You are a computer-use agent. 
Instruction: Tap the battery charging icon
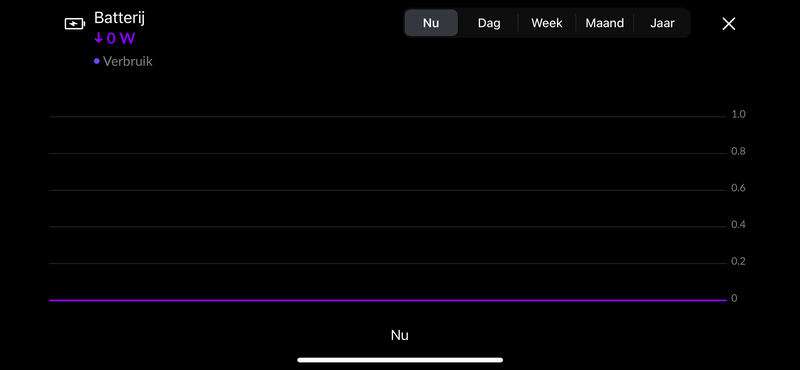75,23
